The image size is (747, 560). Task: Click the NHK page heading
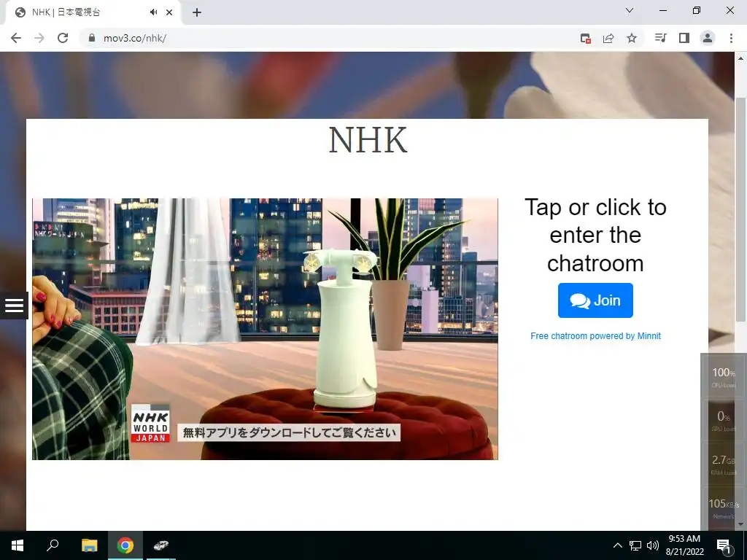(x=368, y=140)
